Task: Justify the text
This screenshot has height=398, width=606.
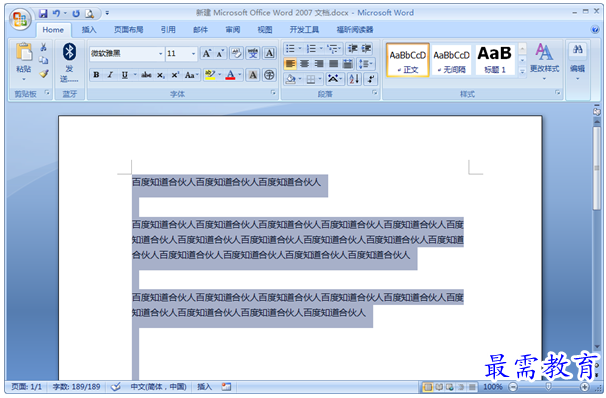Action: pyautogui.click(x=333, y=63)
